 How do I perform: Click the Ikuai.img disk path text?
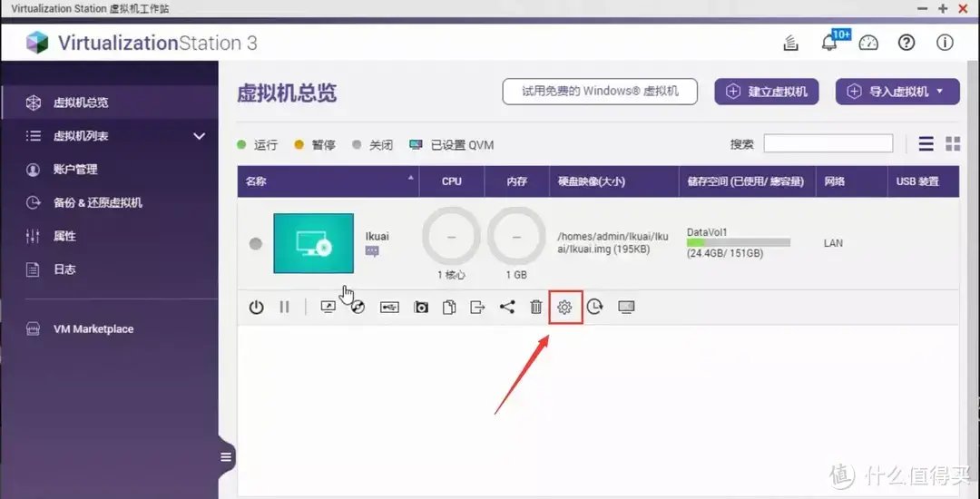pos(613,243)
